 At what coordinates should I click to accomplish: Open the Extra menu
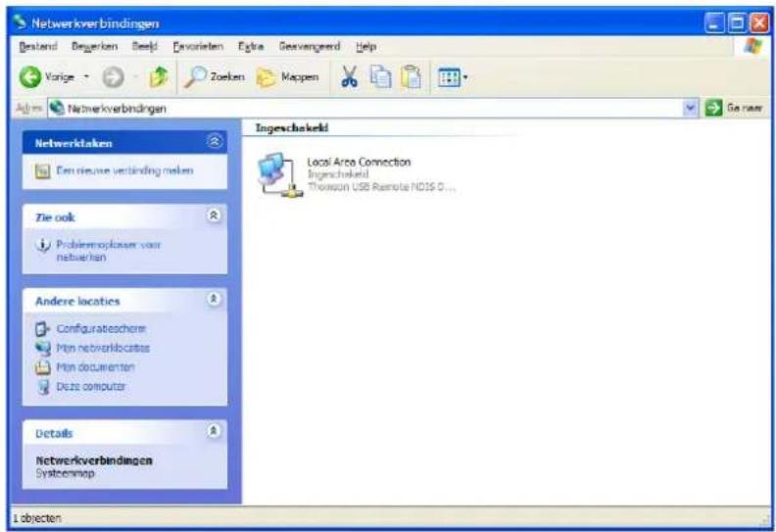(251, 46)
